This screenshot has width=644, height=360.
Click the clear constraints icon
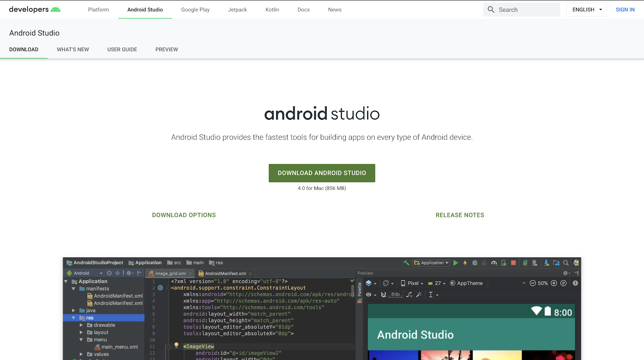(x=409, y=295)
